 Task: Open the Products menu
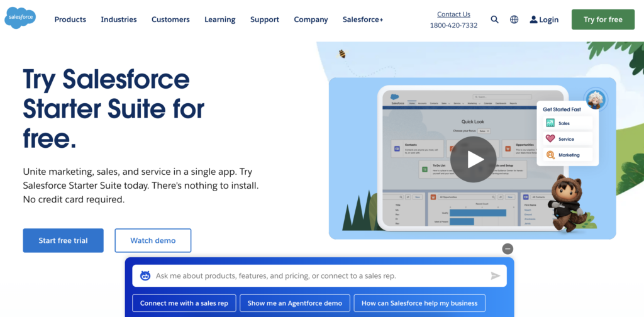[70, 19]
